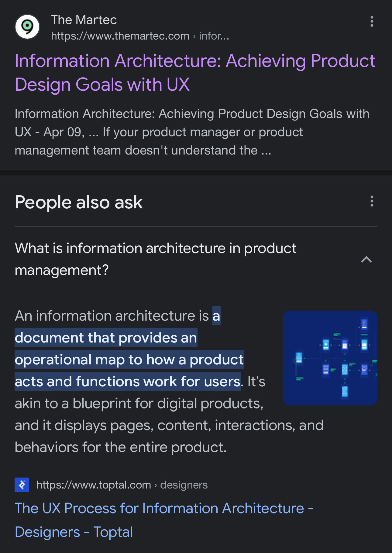Open The Martec site favicon
392x553 pixels.
27,27
